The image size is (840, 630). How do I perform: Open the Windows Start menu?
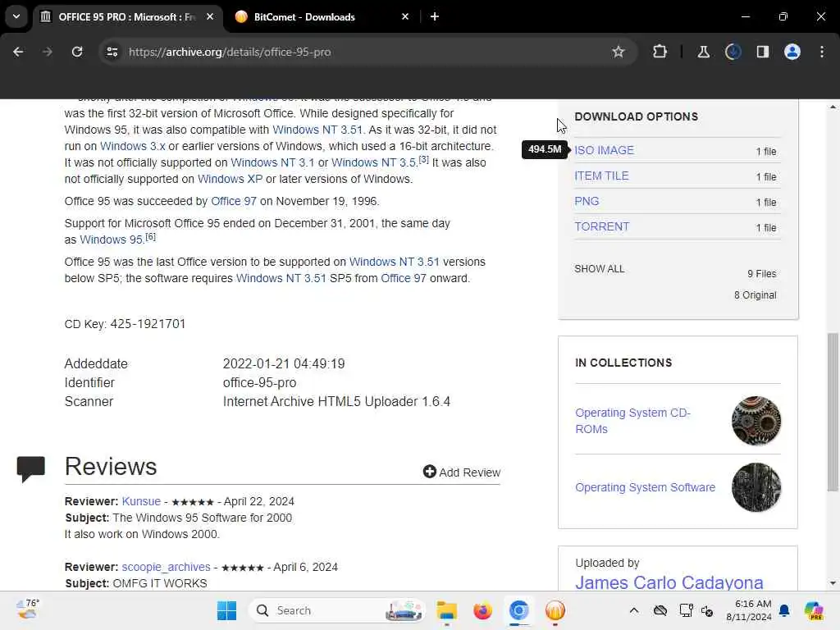pyautogui.click(x=226, y=610)
